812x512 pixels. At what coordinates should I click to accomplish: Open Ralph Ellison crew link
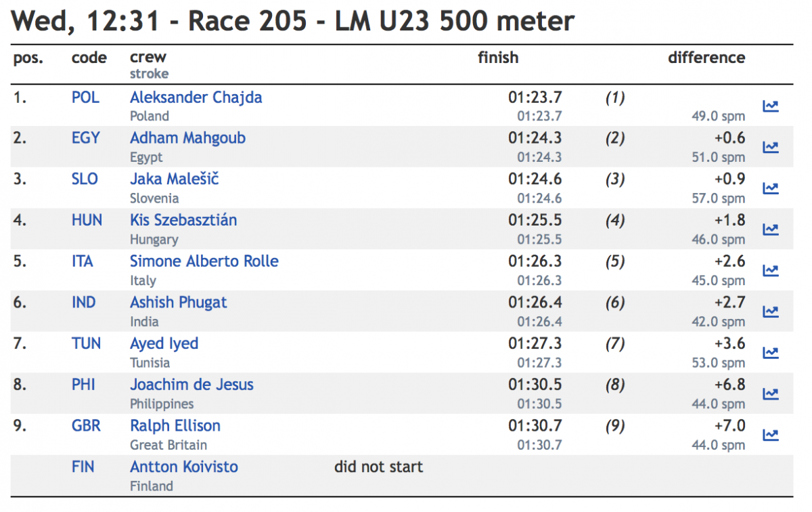[175, 426]
